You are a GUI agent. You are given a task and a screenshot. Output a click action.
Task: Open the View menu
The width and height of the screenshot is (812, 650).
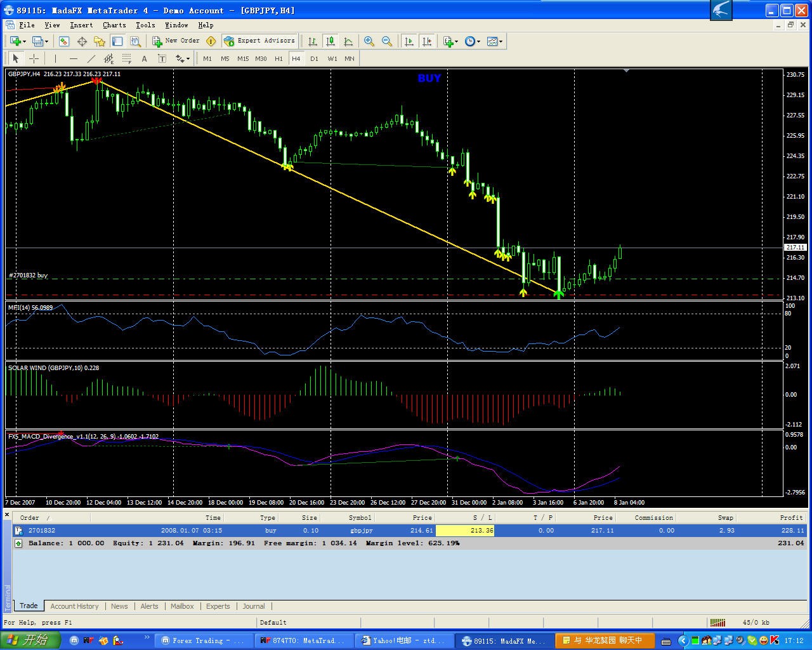pyautogui.click(x=52, y=25)
